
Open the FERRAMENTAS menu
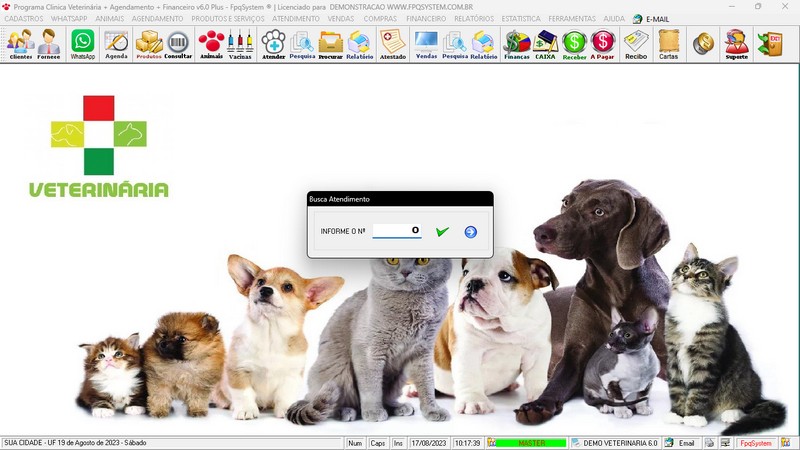click(x=572, y=19)
